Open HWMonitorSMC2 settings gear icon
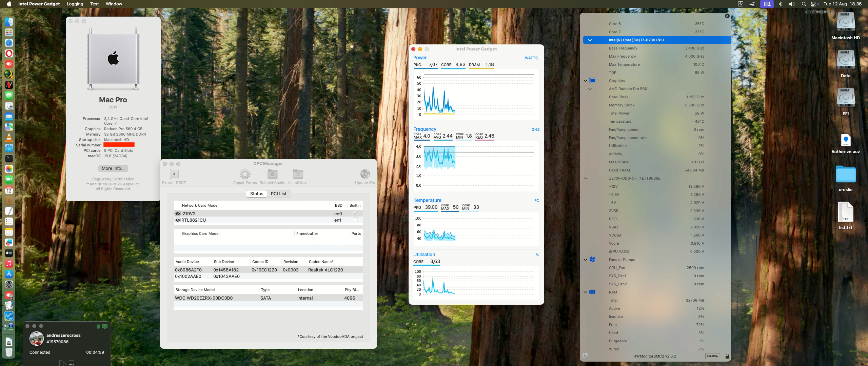Image resolution: width=868 pixels, height=366 pixels. (x=585, y=356)
